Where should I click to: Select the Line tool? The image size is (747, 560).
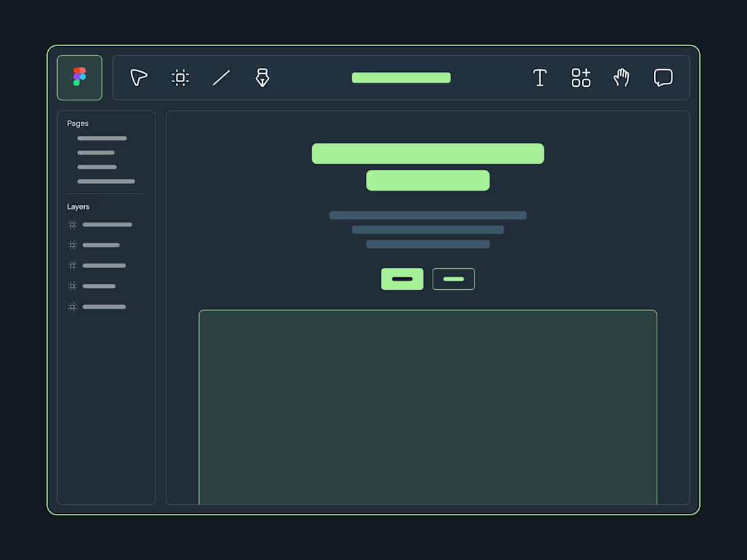pos(221,77)
